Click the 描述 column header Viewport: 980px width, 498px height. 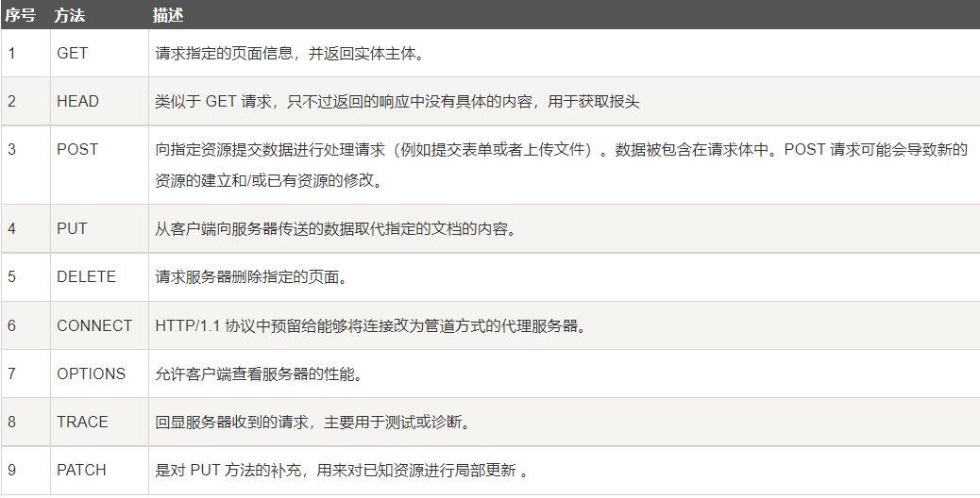565,15
